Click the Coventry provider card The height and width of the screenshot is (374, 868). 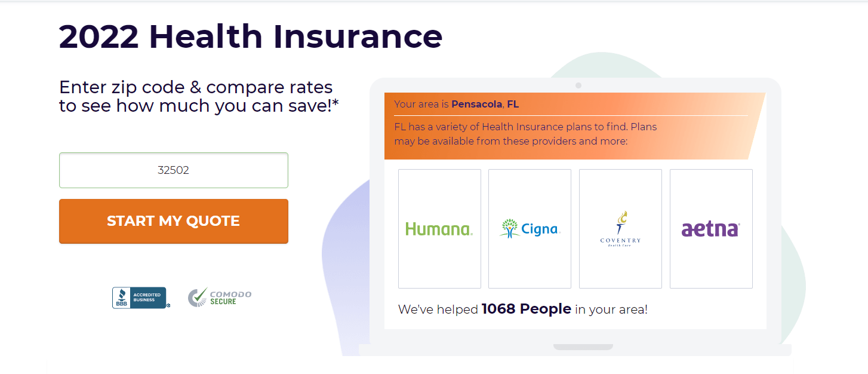pos(620,229)
